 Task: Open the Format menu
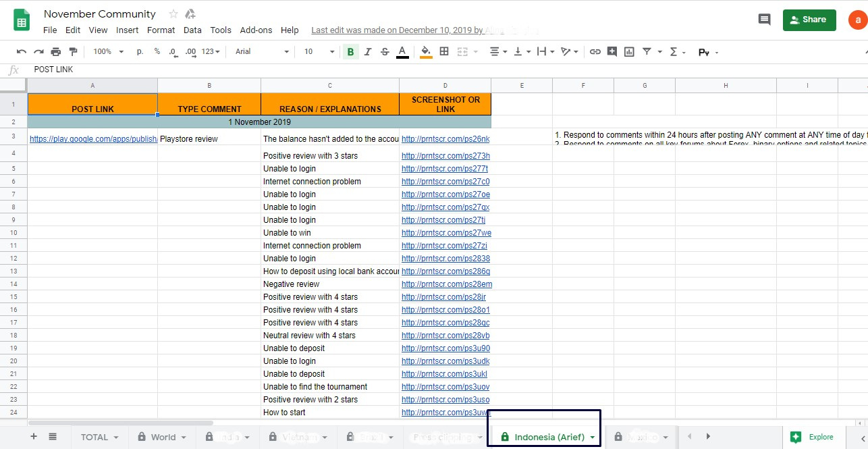(161, 30)
